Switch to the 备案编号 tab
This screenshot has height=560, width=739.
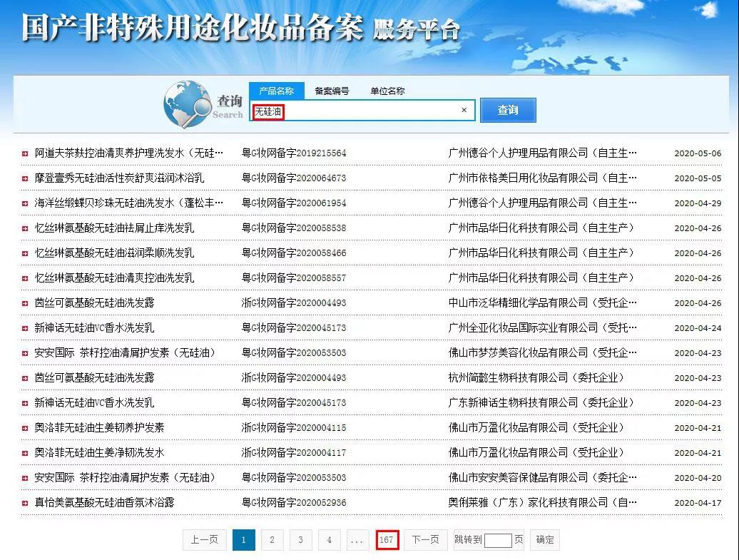[332, 91]
